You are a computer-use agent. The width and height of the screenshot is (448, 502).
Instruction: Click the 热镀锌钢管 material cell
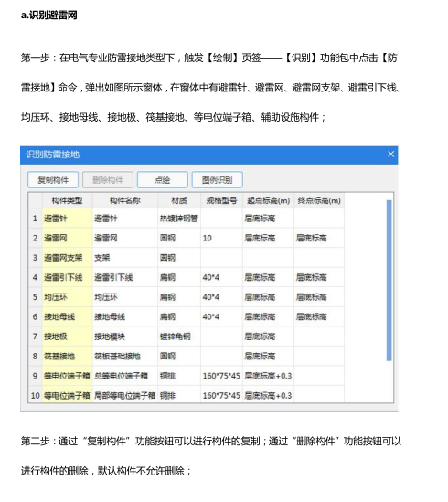pyautogui.click(x=179, y=219)
